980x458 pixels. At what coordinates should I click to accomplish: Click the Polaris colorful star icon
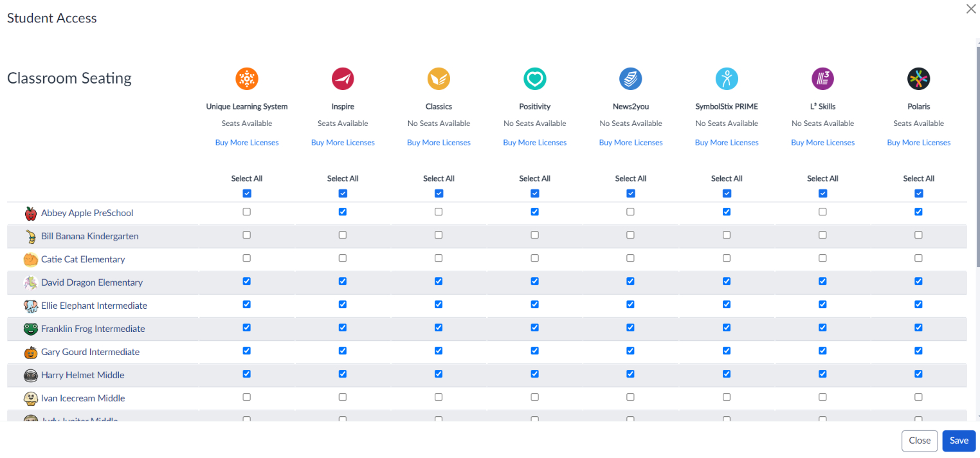click(918, 78)
